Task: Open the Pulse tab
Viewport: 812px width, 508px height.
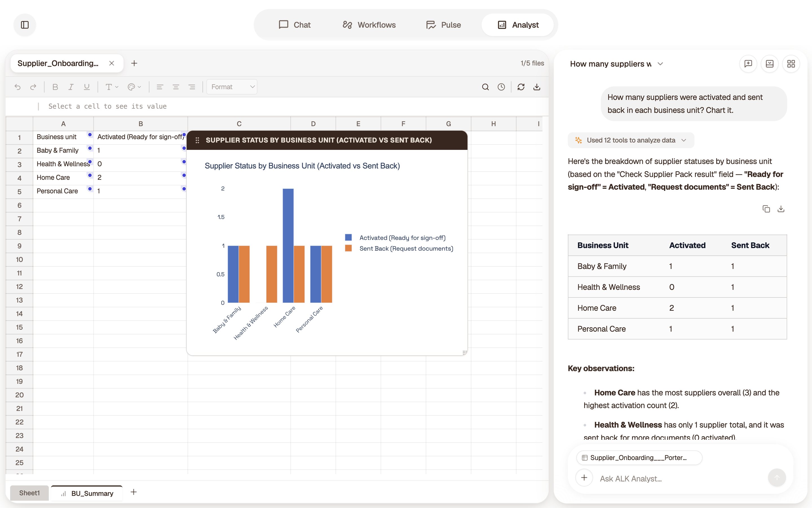Action: (443, 25)
